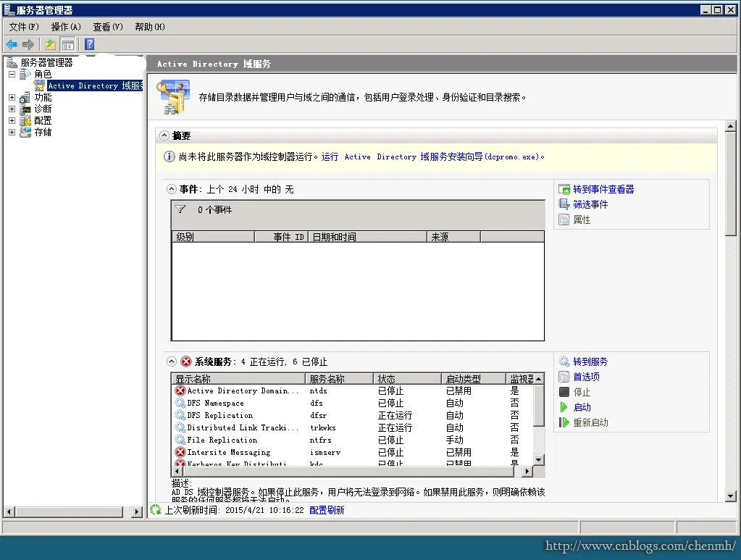
Task: Select the ntds service name cell
Action: (x=319, y=390)
